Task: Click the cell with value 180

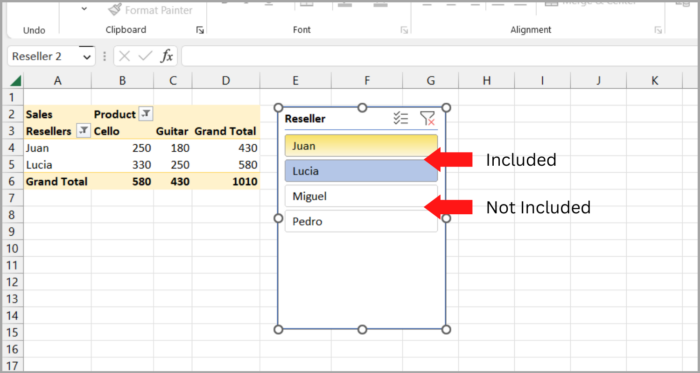Action: tap(173, 148)
